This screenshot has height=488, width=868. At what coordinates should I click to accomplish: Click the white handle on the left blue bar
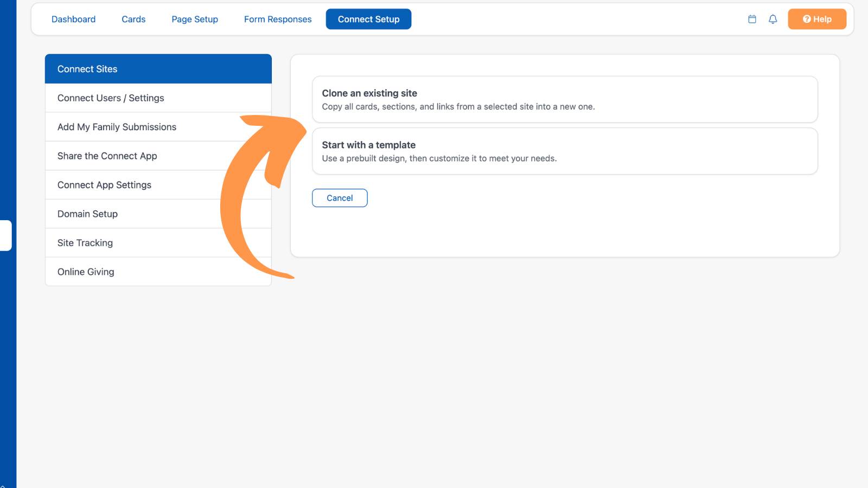[x=5, y=235]
